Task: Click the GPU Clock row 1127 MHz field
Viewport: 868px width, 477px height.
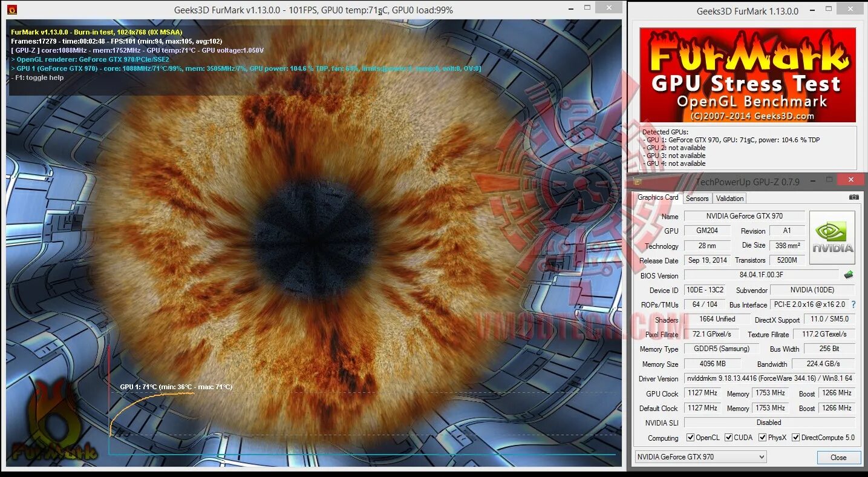Action: pyautogui.click(x=702, y=393)
